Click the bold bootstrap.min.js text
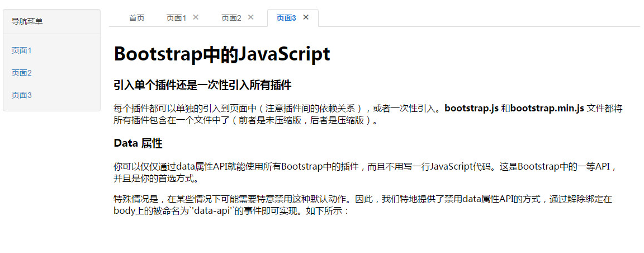This screenshot has height=253, width=644. coord(547,109)
